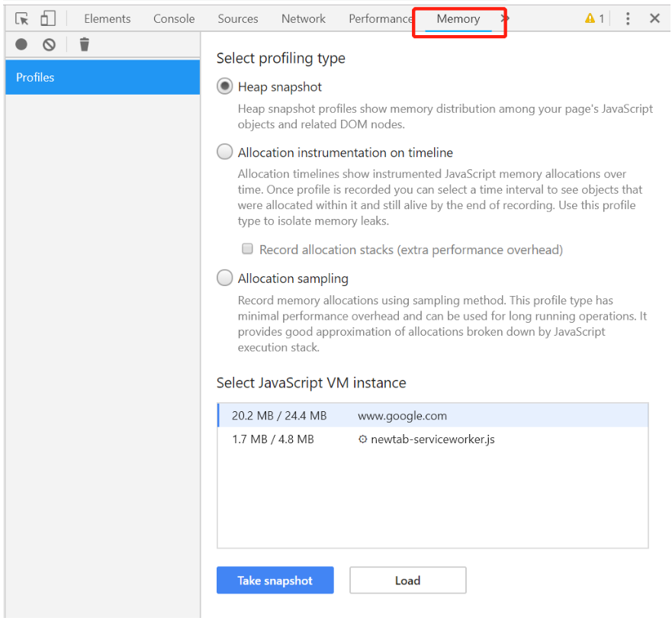Click the Record allocation stacks label
Image resolution: width=672 pixels, height=621 pixels.
point(411,249)
